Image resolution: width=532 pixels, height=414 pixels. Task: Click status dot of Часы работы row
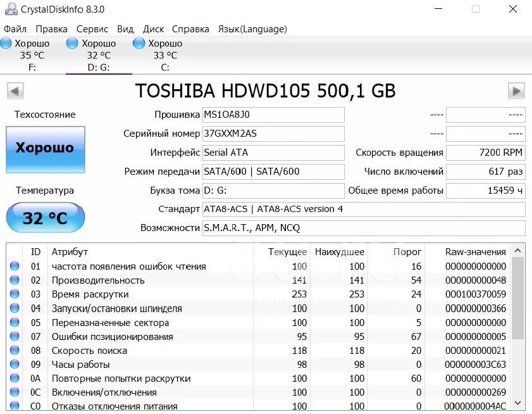coord(15,364)
